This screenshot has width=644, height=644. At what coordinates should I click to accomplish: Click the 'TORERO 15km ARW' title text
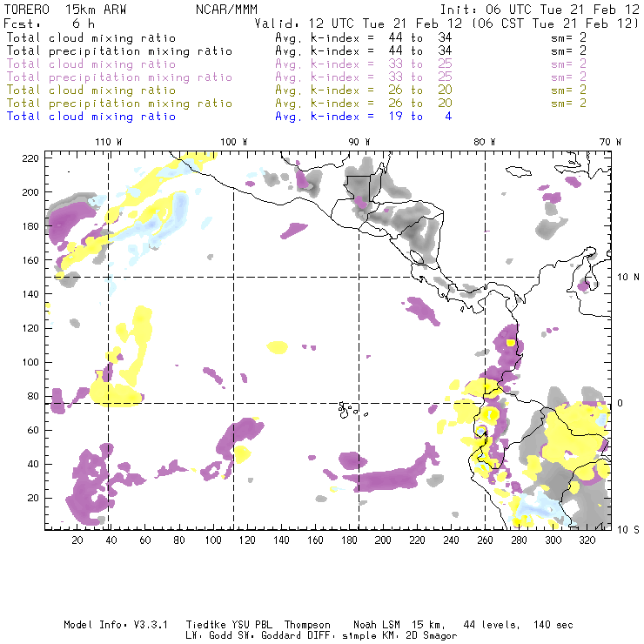click(x=65, y=10)
